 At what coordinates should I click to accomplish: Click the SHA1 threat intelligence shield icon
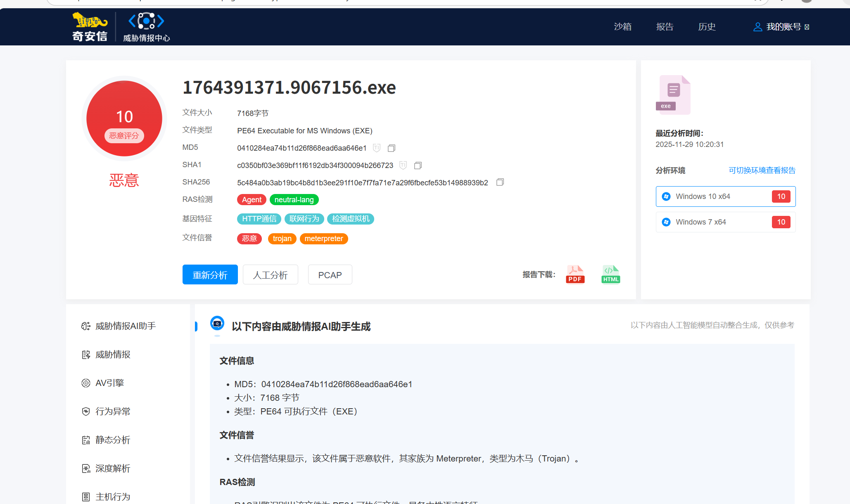pos(403,165)
